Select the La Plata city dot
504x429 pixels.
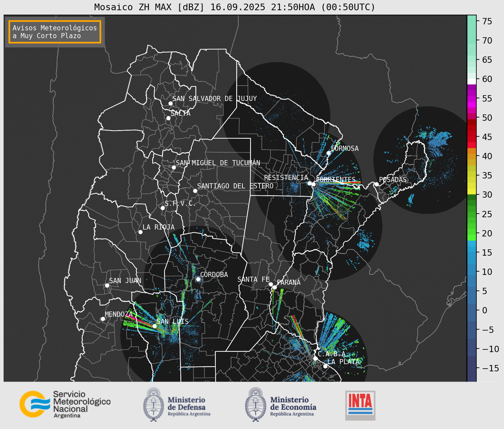pos(325,366)
